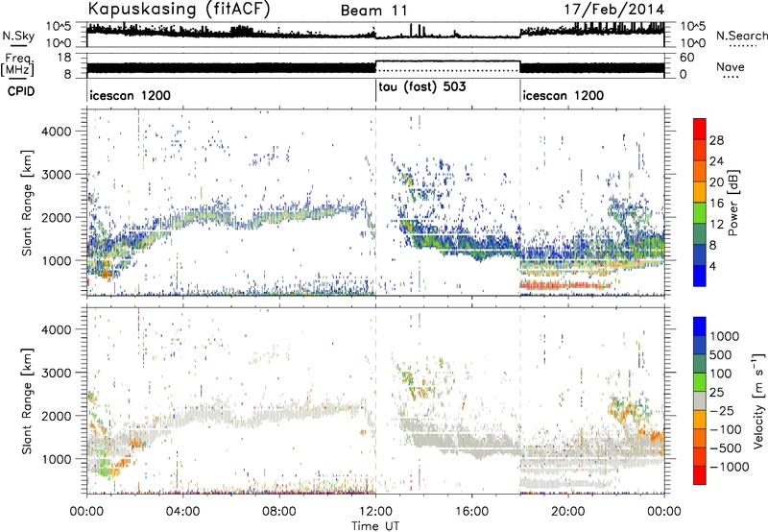Click the '1000' value on Velocity scale
Image resolution: width=768 pixels, height=532 pixels.
725,336
